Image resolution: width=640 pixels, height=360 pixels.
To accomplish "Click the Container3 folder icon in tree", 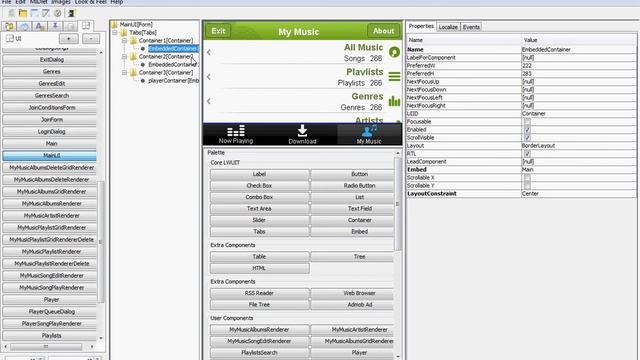I will tap(133, 72).
